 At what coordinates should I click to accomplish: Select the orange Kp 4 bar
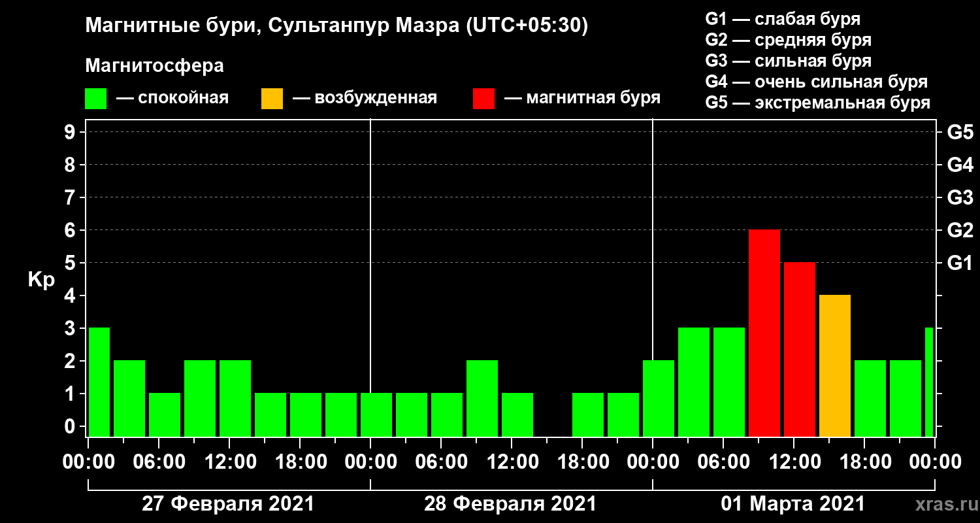835,366
